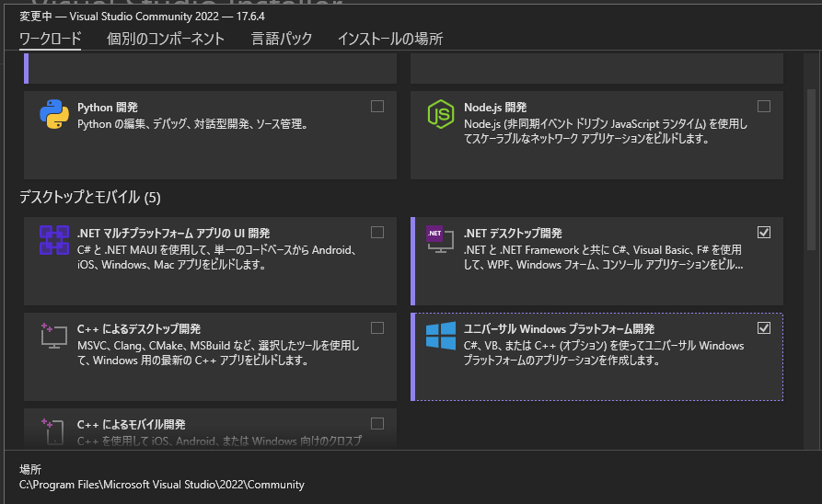
Task: Click the 場所 label
Action: click(x=29, y=469)
